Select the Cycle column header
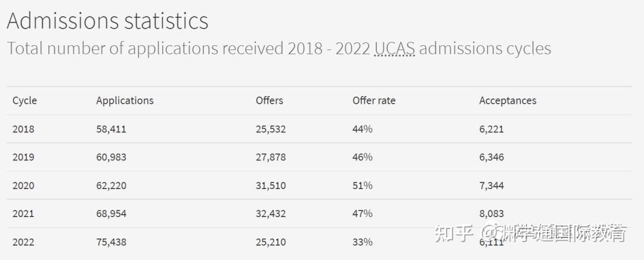 (24, 101)
